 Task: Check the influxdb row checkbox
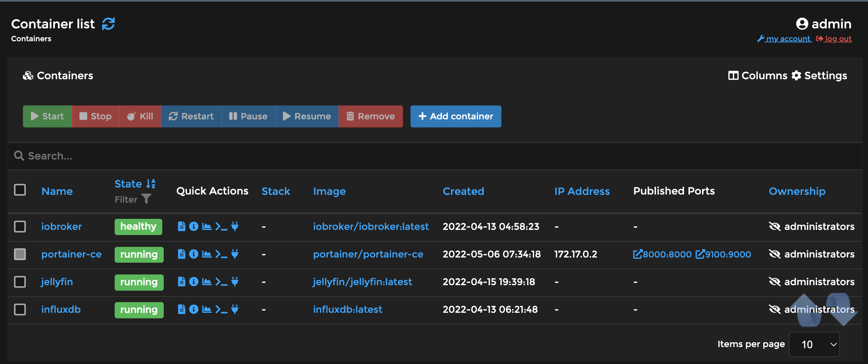(20, 309)
